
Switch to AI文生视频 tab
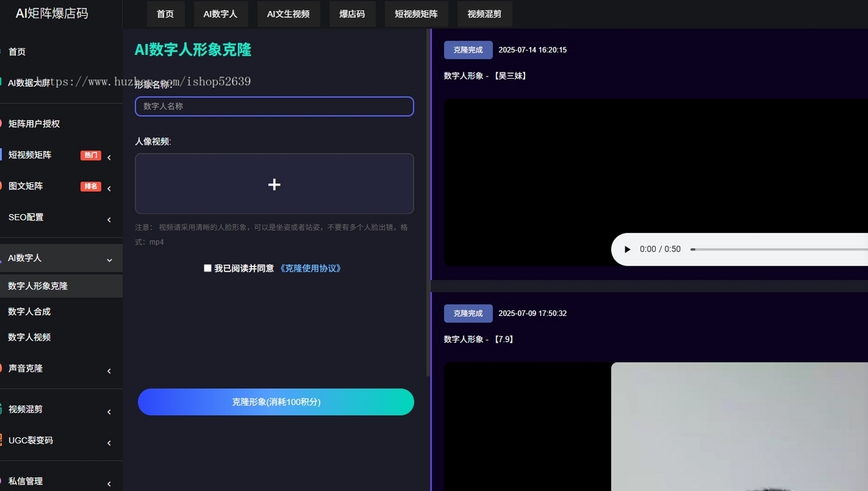pyautogui.click(x=288, y=14)
